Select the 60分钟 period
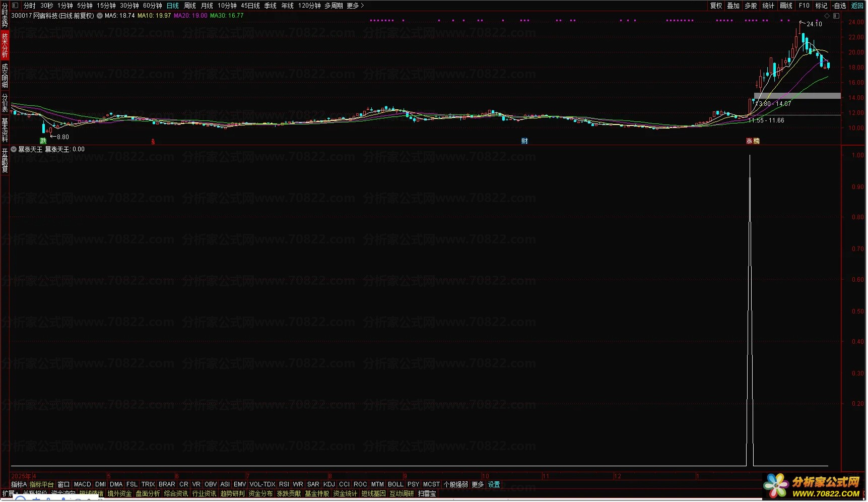The height and width of the screenshot is (502, 868). pyautogui.click(x=152, y=6)
